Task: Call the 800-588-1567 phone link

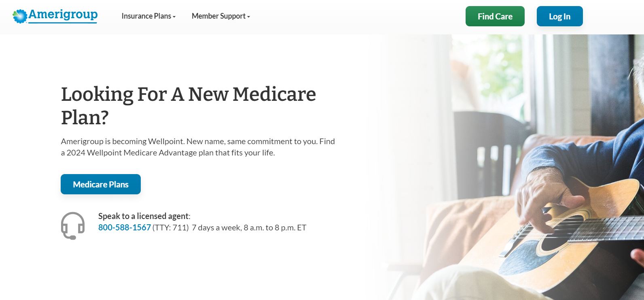Action: [x=125, y=228]
